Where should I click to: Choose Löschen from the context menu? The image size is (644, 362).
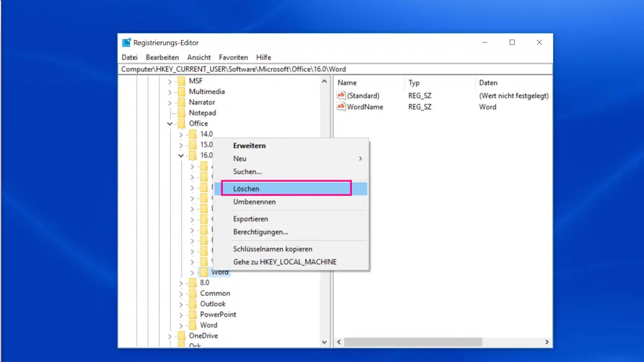pyautogui.click(x=246, y=189)
